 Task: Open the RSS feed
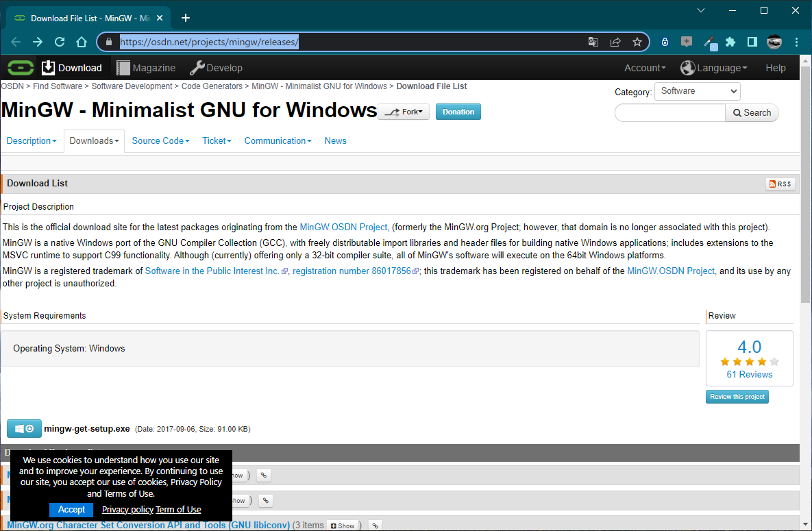780,184
